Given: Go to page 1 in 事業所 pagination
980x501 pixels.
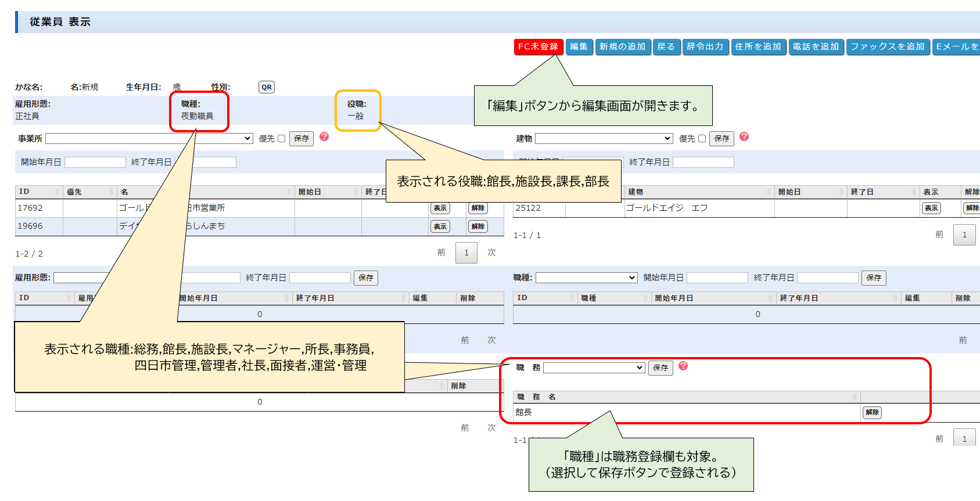Looking at the screenshot, I should (x=466, y=253).
